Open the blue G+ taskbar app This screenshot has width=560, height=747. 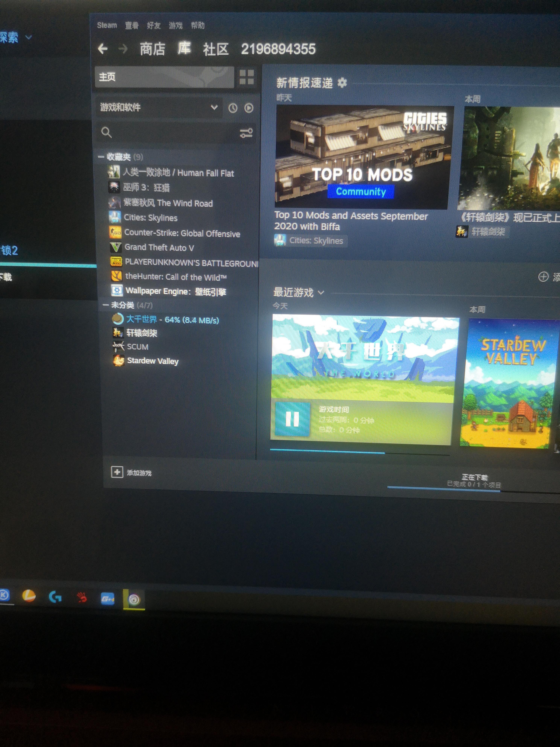[108, 599]
